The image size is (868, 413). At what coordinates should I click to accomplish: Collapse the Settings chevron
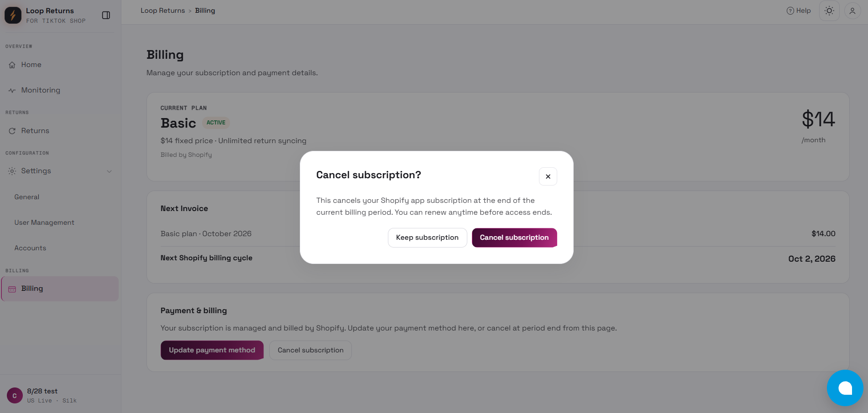pos(109,171)
